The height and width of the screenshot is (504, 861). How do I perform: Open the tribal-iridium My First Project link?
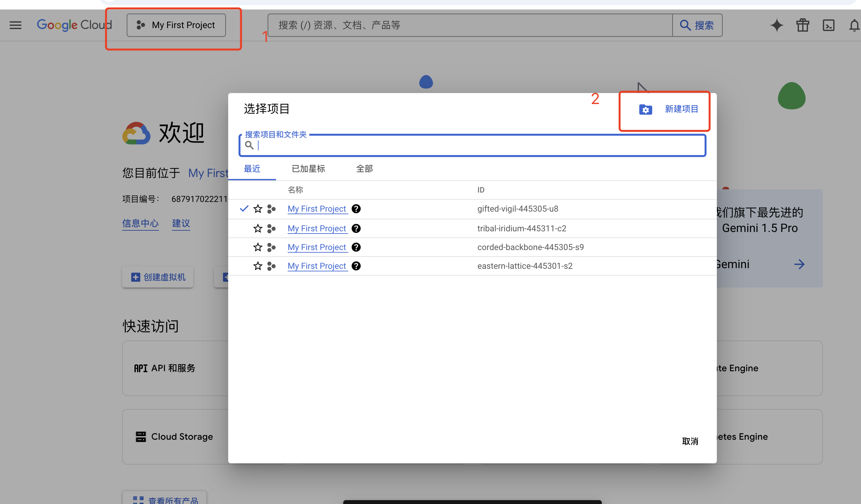pos(317,228)
